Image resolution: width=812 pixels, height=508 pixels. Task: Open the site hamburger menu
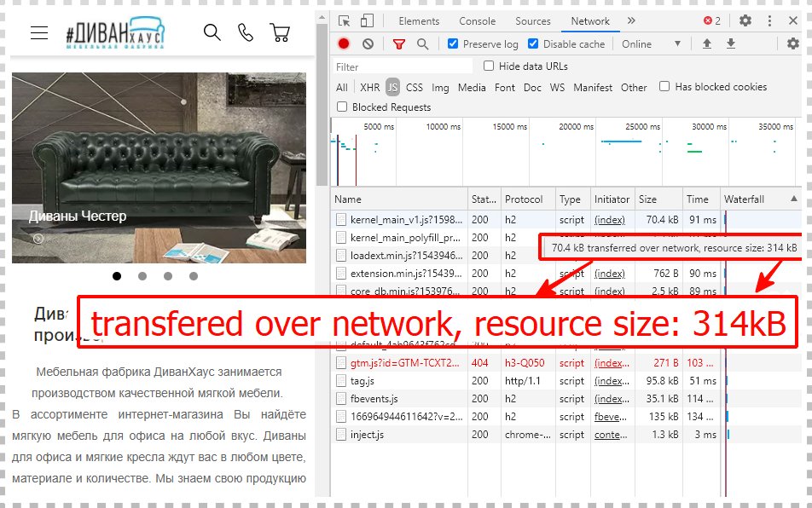tap(39, 33)
